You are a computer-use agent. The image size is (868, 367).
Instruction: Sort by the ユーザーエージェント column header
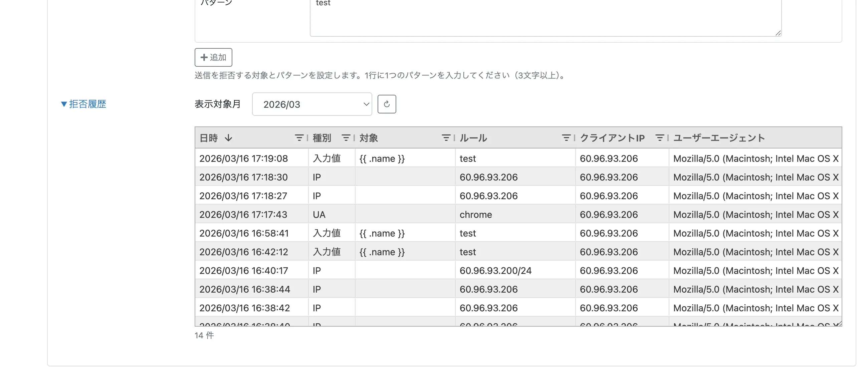click(x=719, y=138)
